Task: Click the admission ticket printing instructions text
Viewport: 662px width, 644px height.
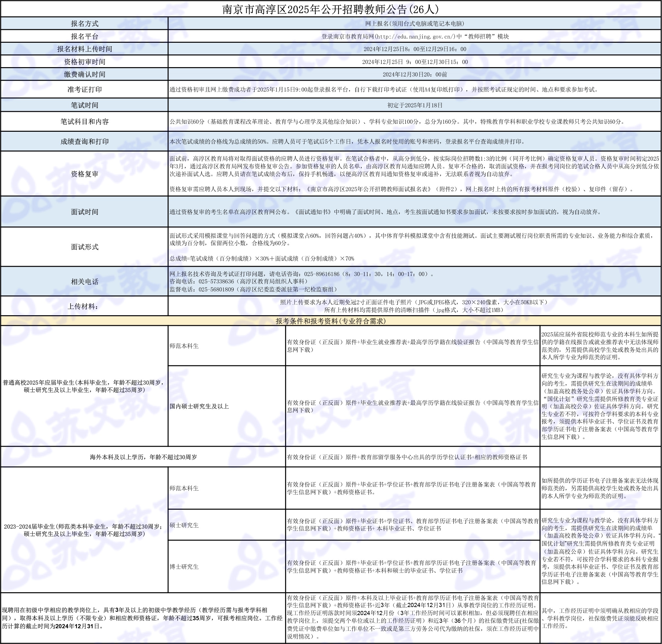Action: coord(384,89)
